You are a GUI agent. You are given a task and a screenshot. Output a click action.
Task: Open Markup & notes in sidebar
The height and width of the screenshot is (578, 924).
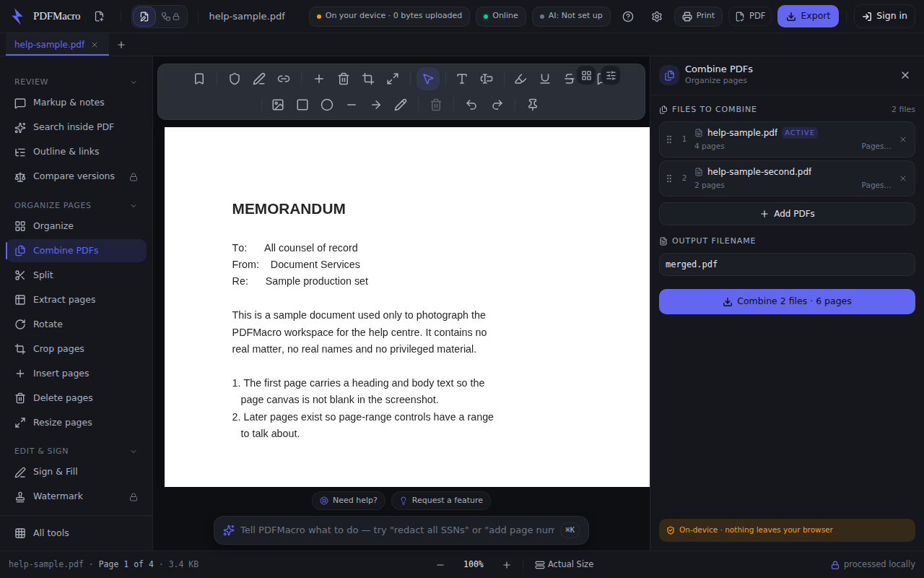pos(76,103)
